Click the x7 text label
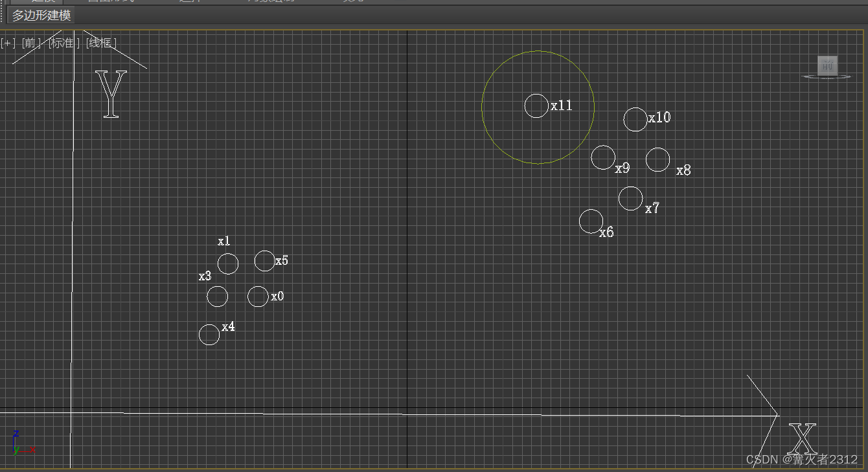Image resolution: width=868 pixels, height=472 pixels. 652,208
